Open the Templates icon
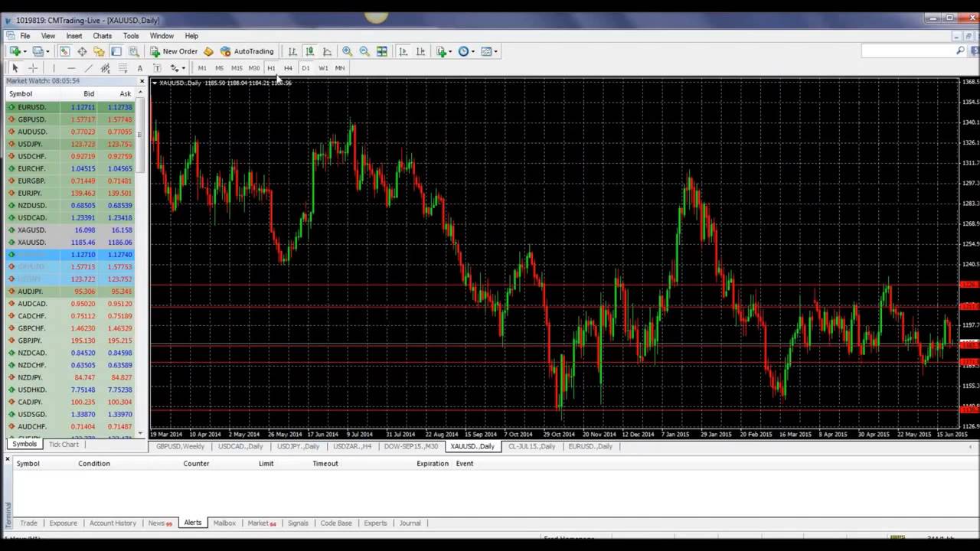The height and width of the screenshot is (551, 980). [486, 51]
